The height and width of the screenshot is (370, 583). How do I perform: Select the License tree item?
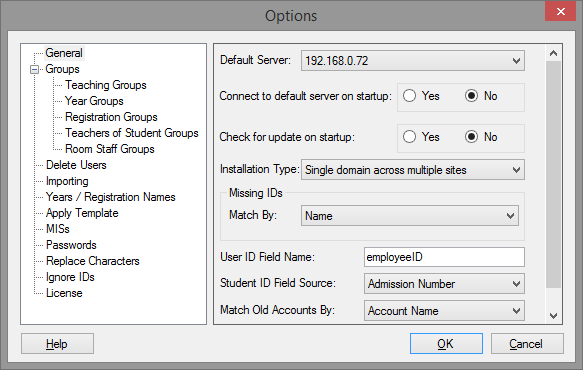pos(64,293)
